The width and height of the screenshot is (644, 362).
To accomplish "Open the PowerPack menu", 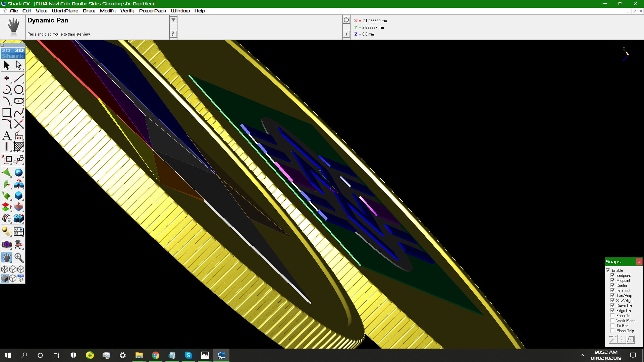I will pyautogui.click(x=153, y=11).
